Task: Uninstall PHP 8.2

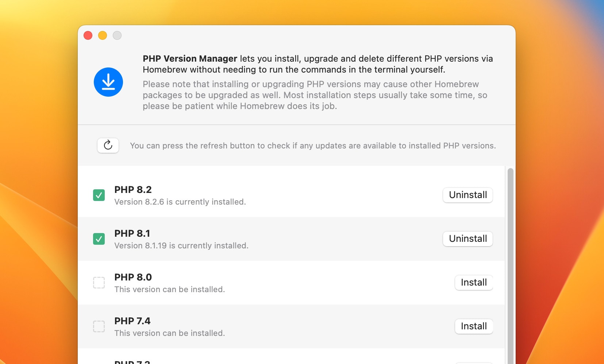Action: click(468, 195)
